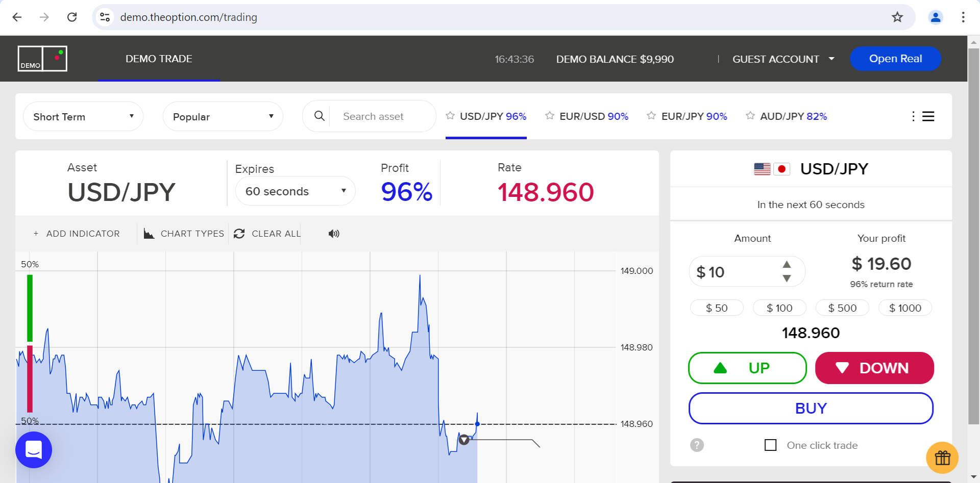Click the 148.980 price axis label

click(x=636, y=347)
